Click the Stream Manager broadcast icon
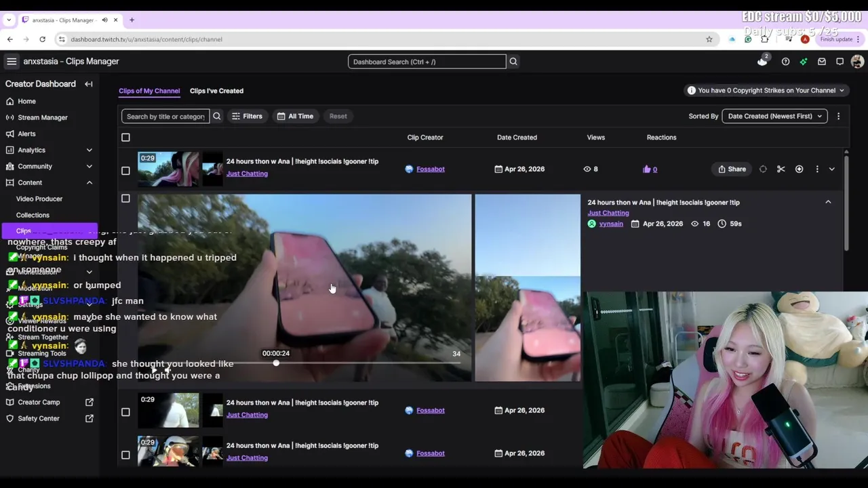This screenshot has width=868, height=488. (10, 117)
